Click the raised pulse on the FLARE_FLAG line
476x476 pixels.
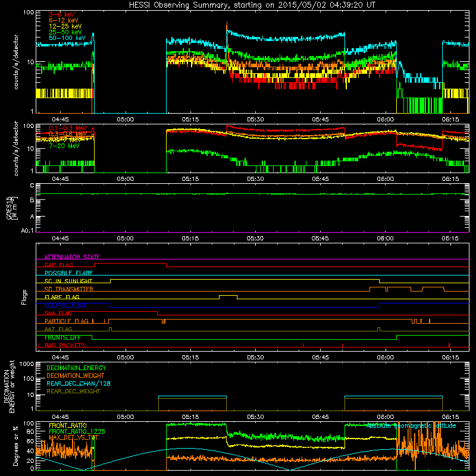(x=228, y=297)
